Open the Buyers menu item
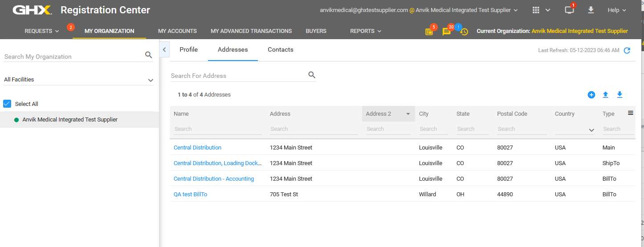 click(x=316, y=31)
